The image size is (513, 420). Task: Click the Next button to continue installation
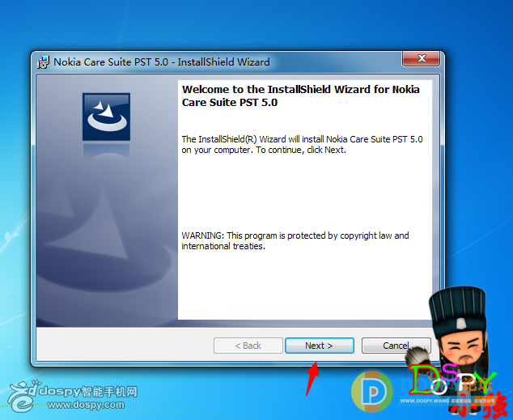(320, 346)
